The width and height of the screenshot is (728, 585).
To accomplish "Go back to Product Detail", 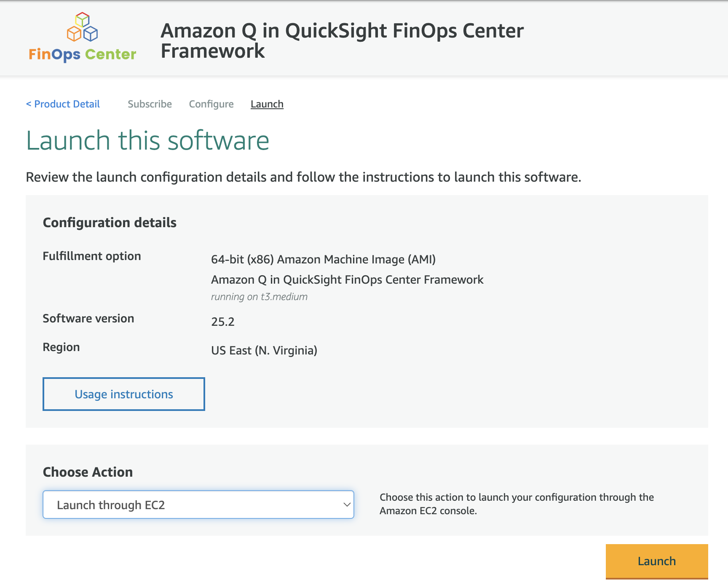I will [63, 104].
